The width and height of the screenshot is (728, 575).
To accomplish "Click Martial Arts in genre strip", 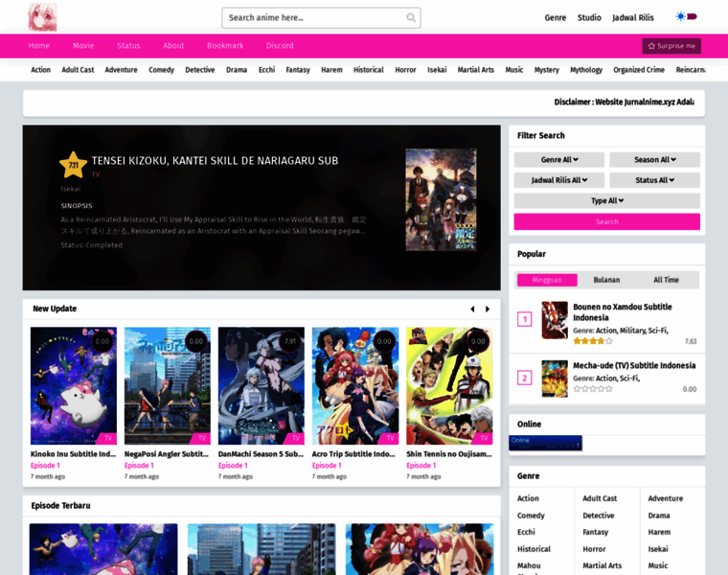I will pyautogui.click(x=476, y=70).
